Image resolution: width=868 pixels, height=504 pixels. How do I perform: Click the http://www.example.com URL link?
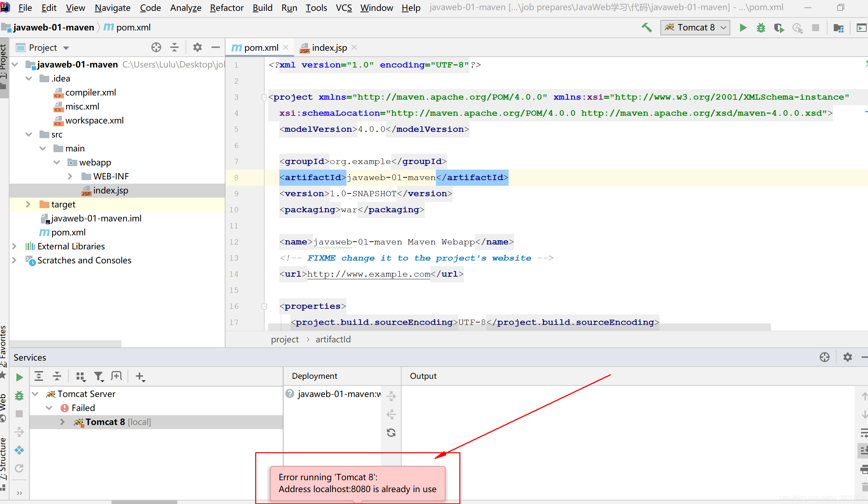368,274
